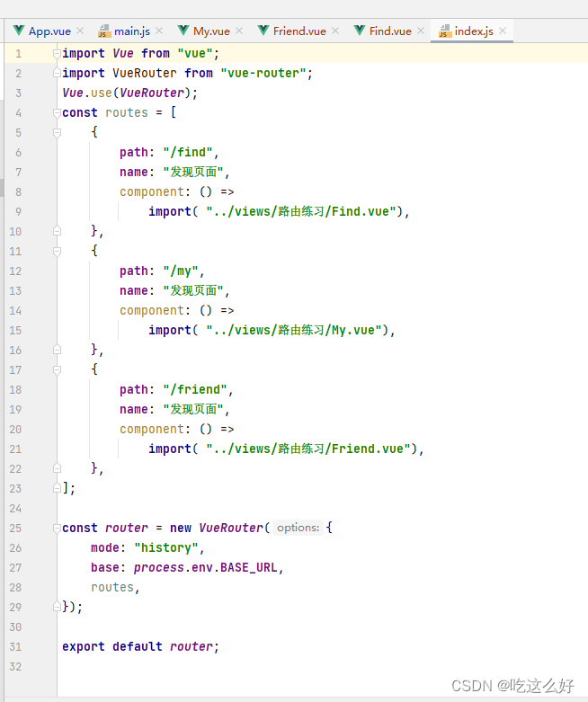Place cursor on "/my" path string
Viewport: 588px width, 702px height.
[181, 271]
